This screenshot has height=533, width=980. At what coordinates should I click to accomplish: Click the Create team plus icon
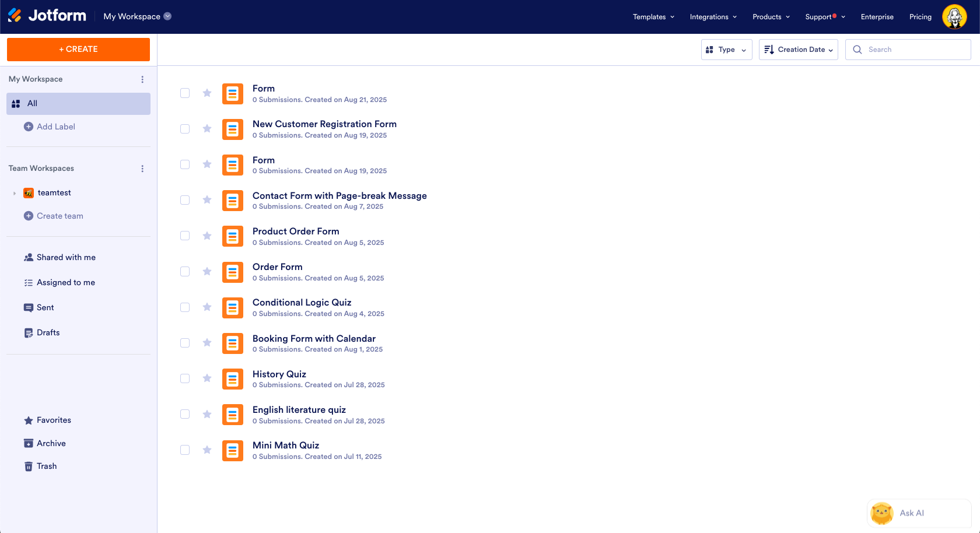(x=28, y=216)
